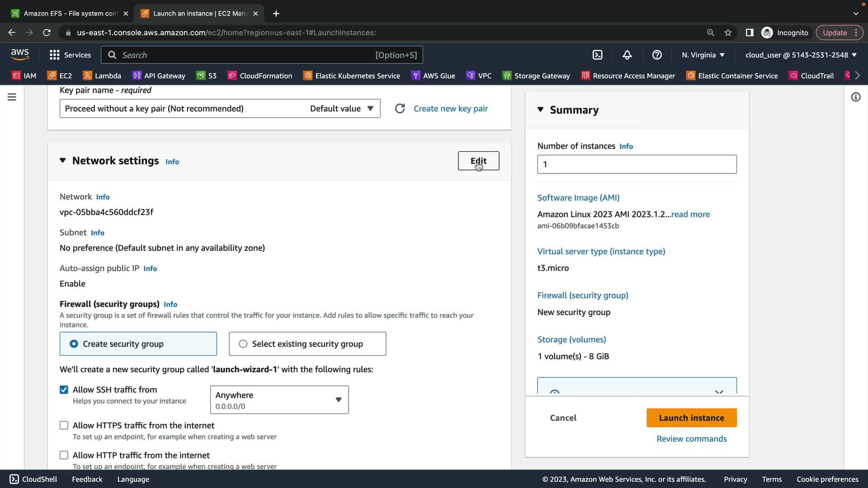Open the Lambda shortcut in favorites bar
Image resolution: width=868 pixels, height=488 pixels.
[x=102, y=75]
